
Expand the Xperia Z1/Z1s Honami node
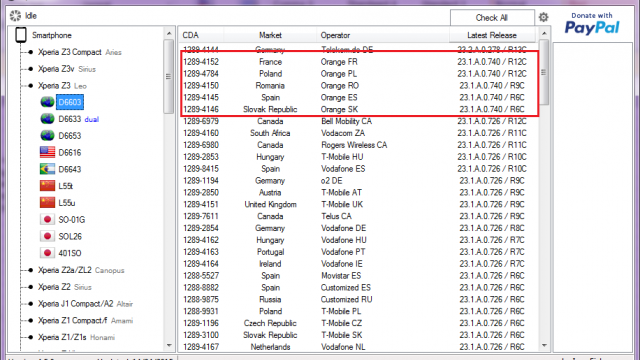pyautogui.click(x=30, y=337)
